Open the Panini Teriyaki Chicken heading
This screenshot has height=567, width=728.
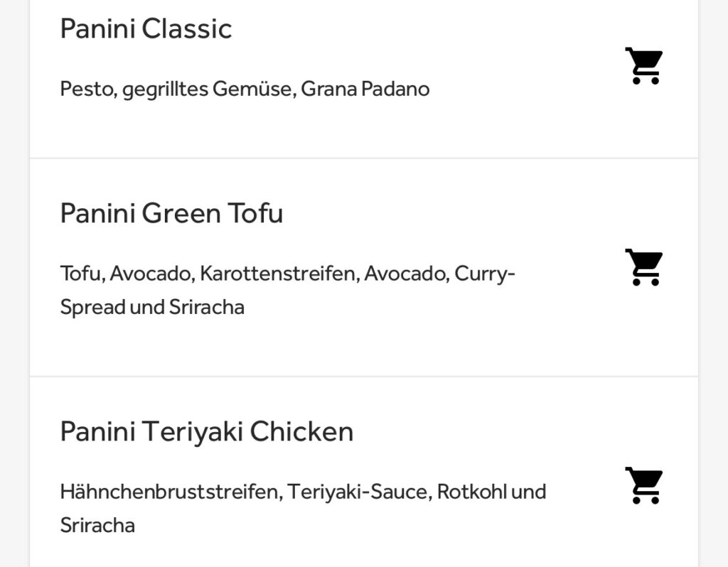[x=206, y=431]
